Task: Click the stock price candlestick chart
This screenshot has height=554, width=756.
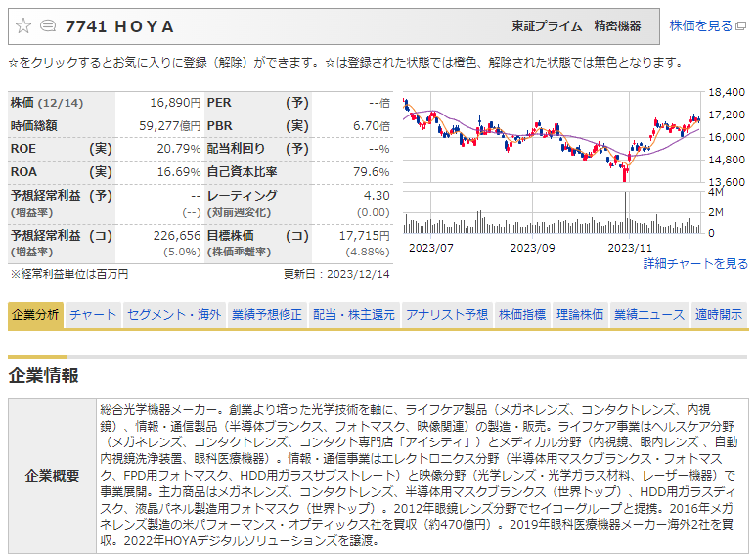Action: point(552,137)
